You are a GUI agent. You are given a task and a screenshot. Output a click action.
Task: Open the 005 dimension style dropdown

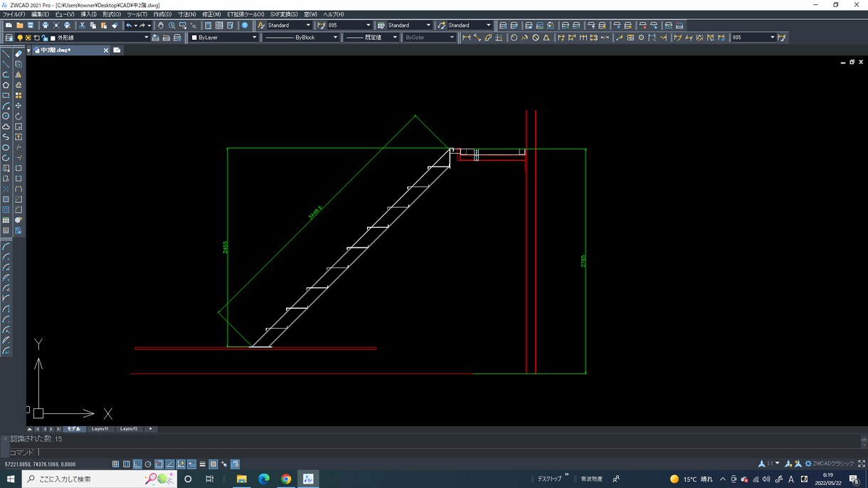(x=349, y=26)
